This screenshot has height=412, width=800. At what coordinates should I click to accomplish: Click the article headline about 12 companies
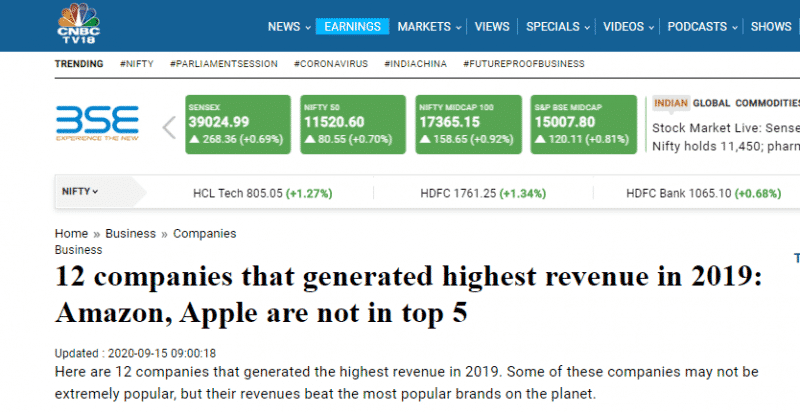coord(408,294)
